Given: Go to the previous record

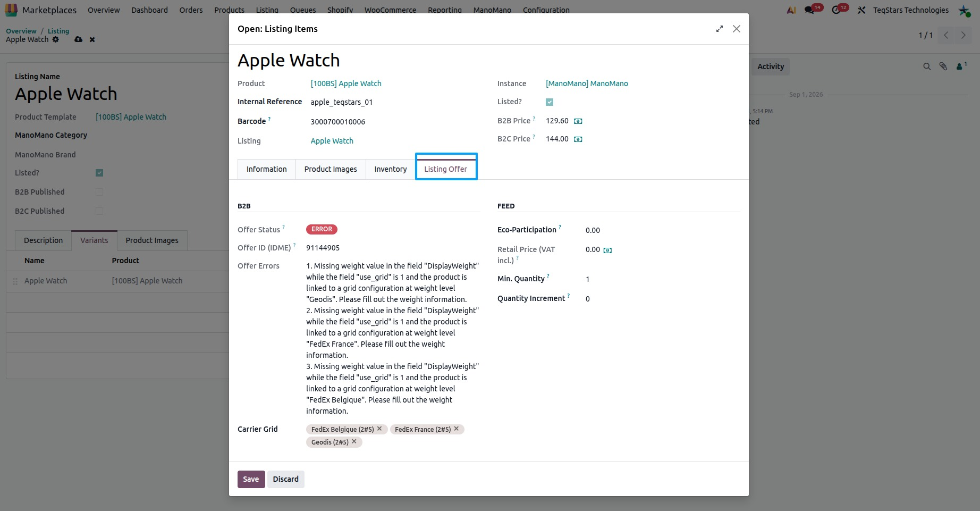Looking at the screenshot, I should point(946,35).
